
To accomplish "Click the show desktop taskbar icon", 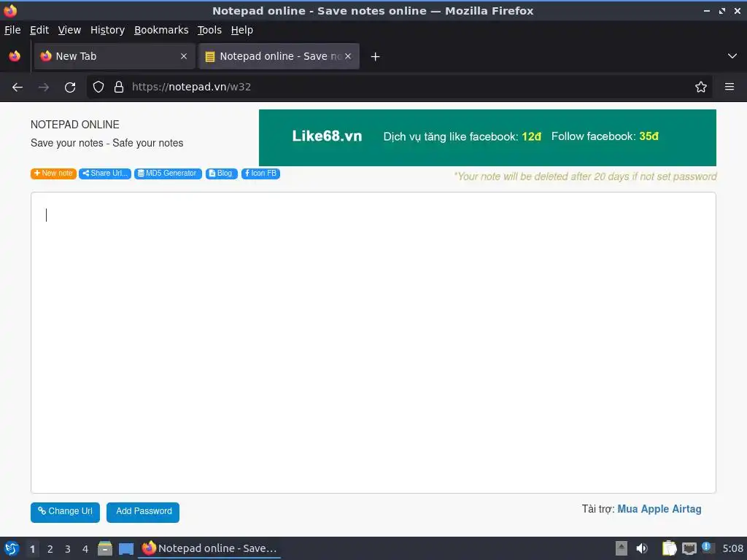I will 126,548.
